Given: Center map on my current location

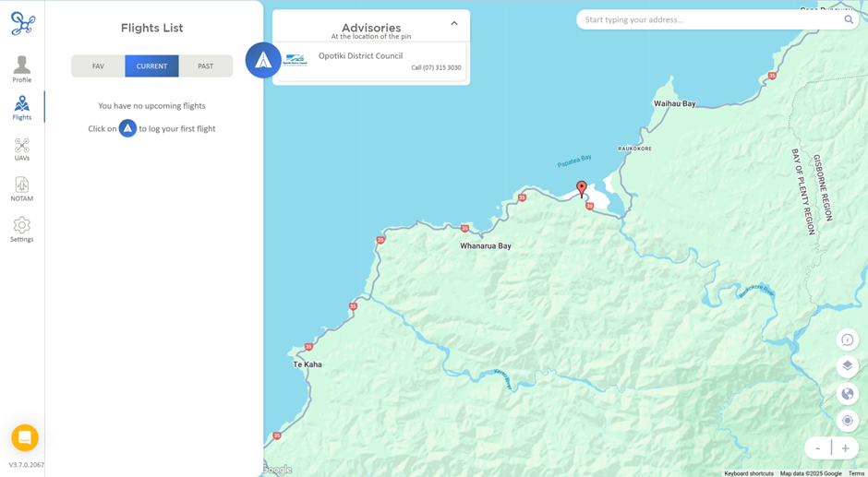Looking at the screenshot, I should [847, 421].
